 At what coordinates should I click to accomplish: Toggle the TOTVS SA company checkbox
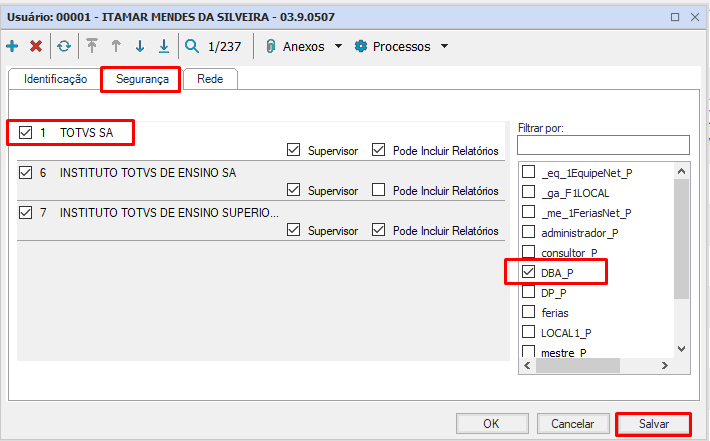(25, 133)
